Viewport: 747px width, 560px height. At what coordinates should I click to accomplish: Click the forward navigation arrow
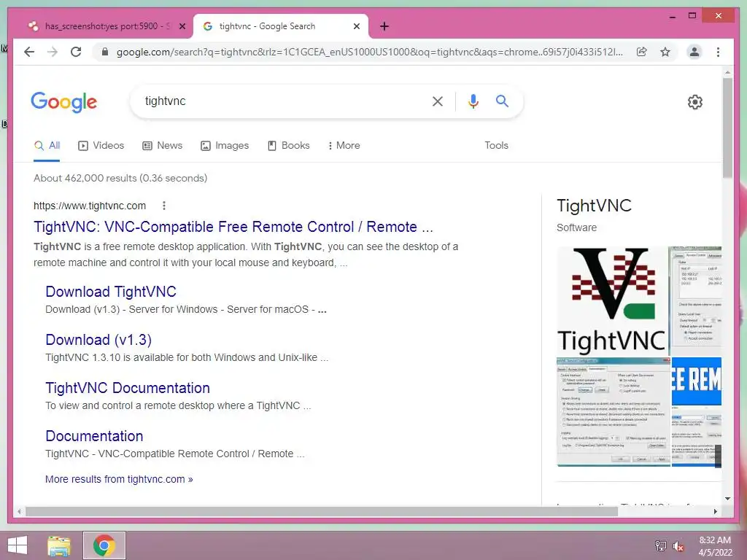tap(53, 52)
